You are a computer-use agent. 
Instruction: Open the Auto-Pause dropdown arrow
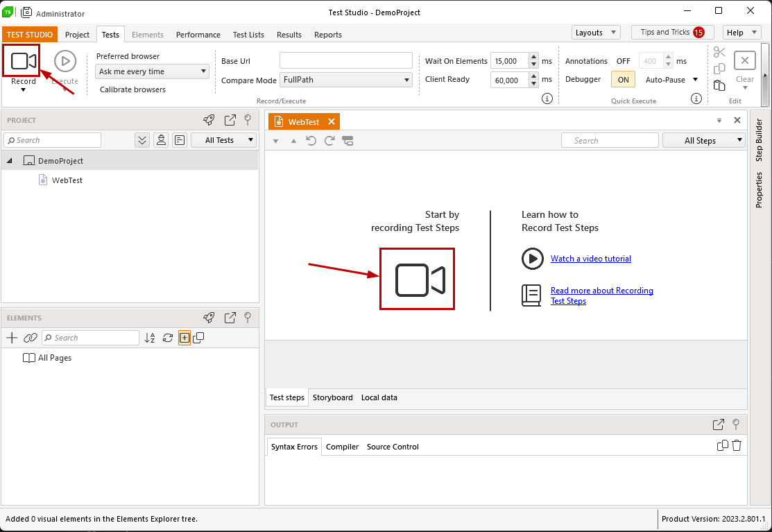click(x=695, y=80)
